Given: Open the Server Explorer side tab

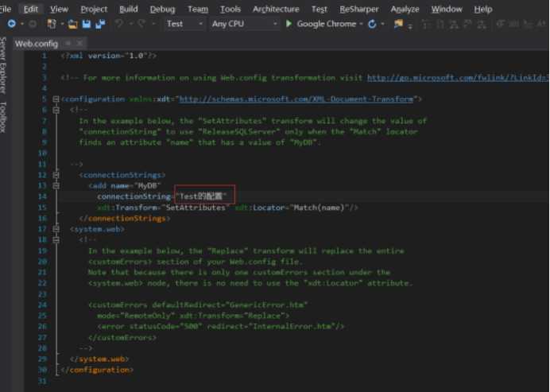Looking at the screenshot, I should tap(3, 65).
